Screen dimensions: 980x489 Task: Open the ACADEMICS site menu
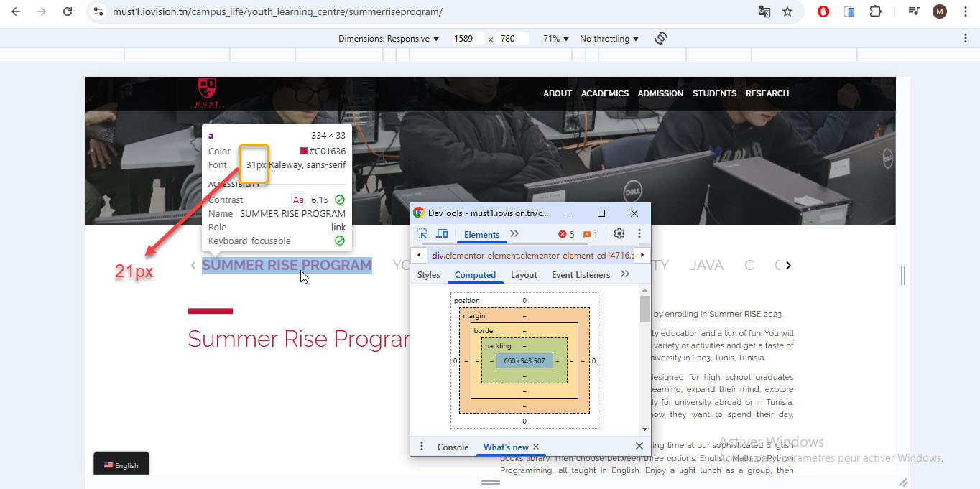605,93
